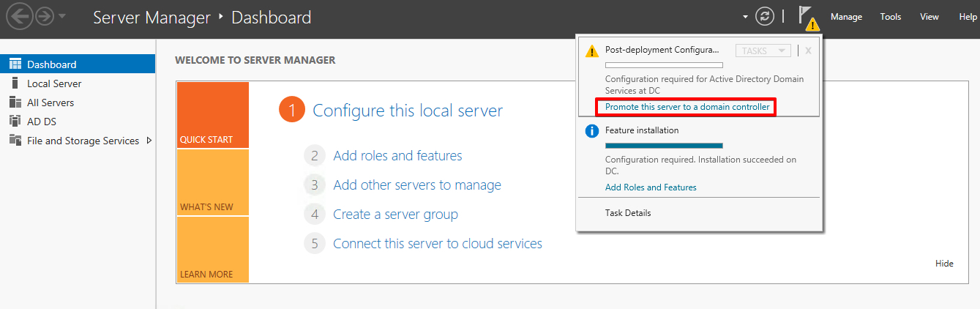
Task: Click the notifications flag icon
Action: click(x=805, y=16)
